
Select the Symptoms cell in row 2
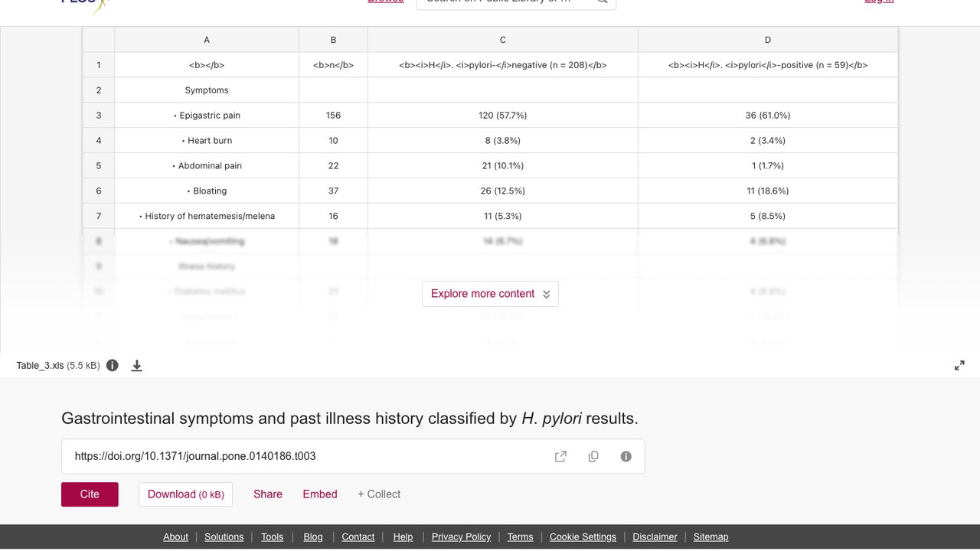(207, 90)
